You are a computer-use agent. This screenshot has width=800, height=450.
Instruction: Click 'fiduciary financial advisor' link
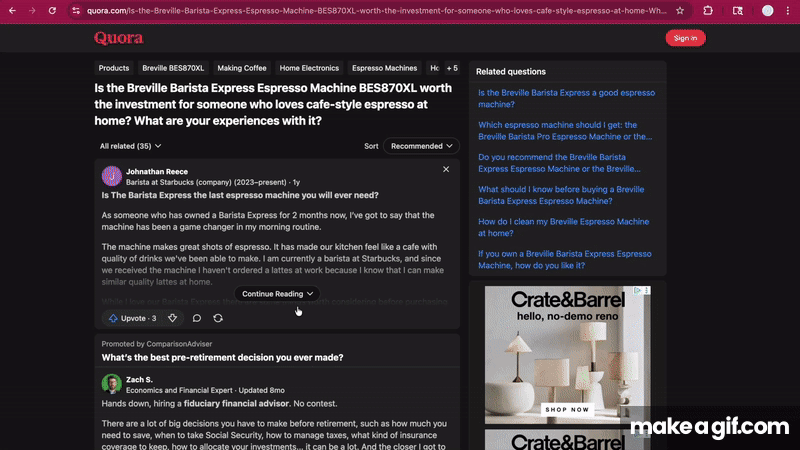click(236, 404)
